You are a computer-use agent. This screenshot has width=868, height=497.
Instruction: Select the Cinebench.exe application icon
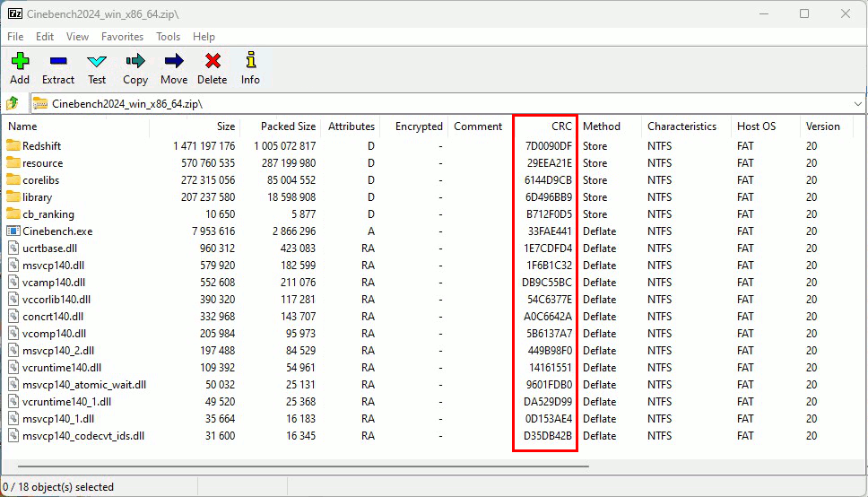13,231
